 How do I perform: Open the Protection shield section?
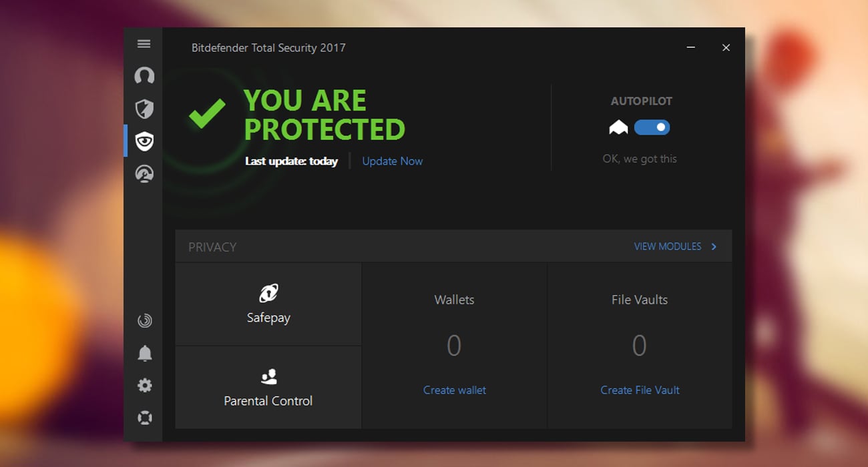[144, 109]
